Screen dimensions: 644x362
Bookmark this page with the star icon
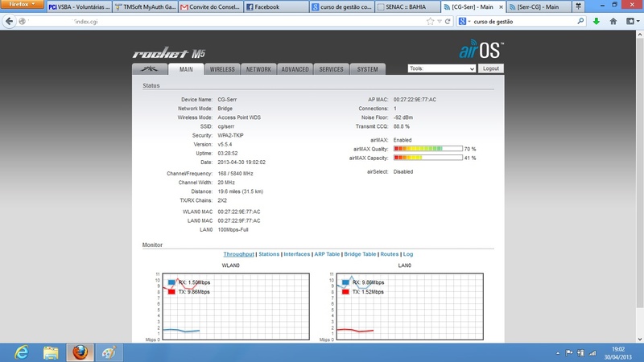pyautogui.click(x=430, y=22)
